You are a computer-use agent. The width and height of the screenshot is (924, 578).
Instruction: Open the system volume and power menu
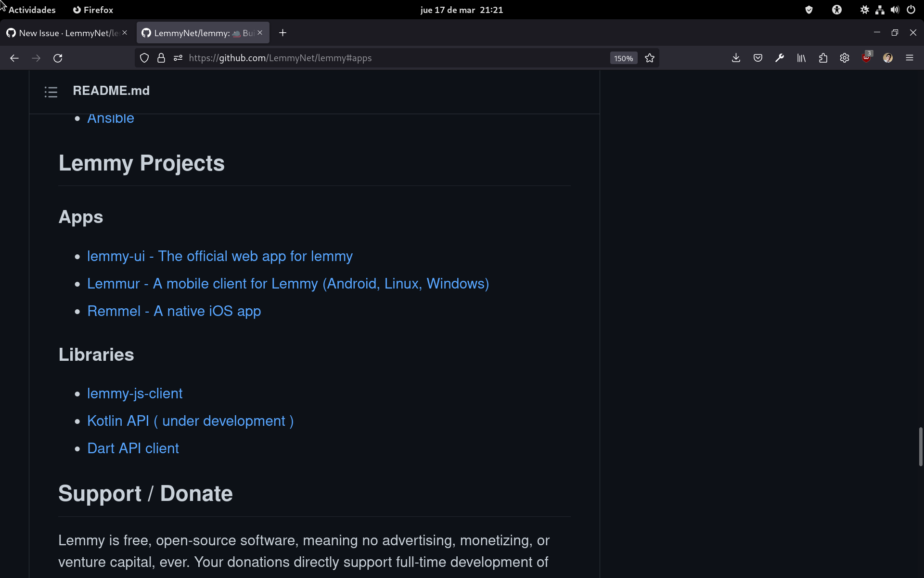(887, 10)
